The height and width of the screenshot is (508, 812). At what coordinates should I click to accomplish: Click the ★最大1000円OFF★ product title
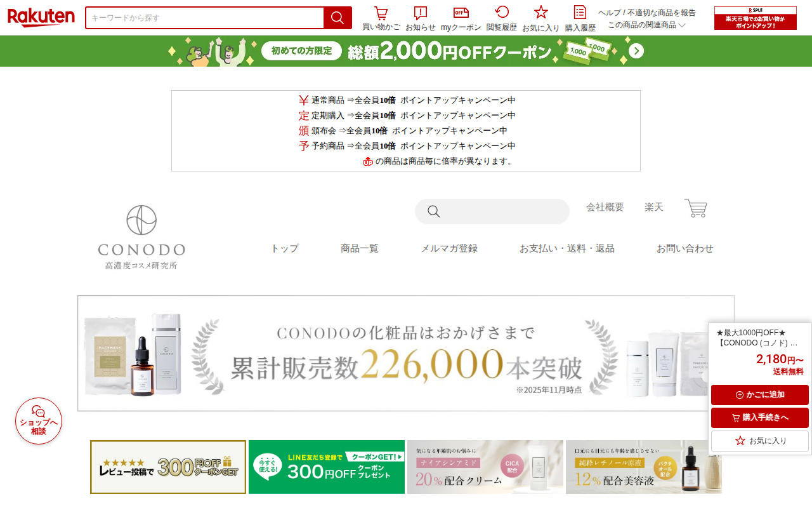[x=757, y=338]
